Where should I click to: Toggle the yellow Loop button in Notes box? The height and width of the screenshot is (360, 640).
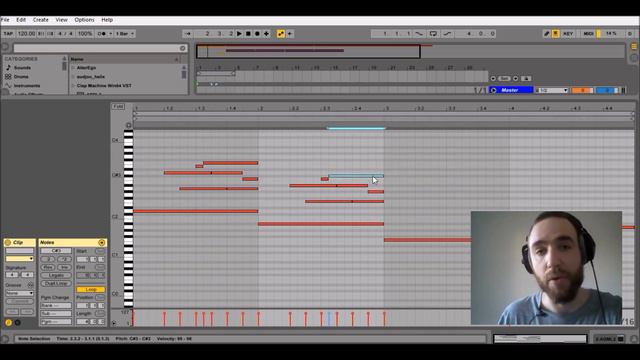pyautogui.click(x=90, y=289)
